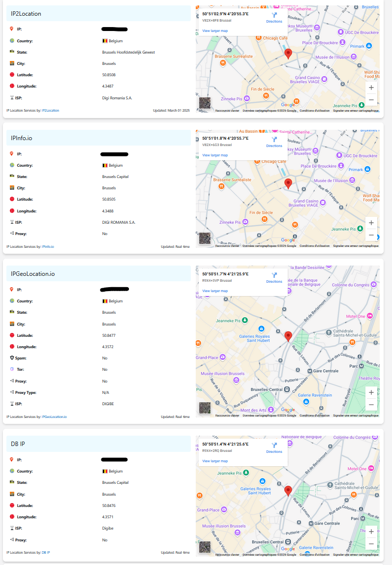Image resolution: width=392 pixels, height=565 pixels.
Task: Click Galeries Royales Saint Hubert marker in IPGeoLocation.io map
Action: pyautogui.click(x=262, y=328)
